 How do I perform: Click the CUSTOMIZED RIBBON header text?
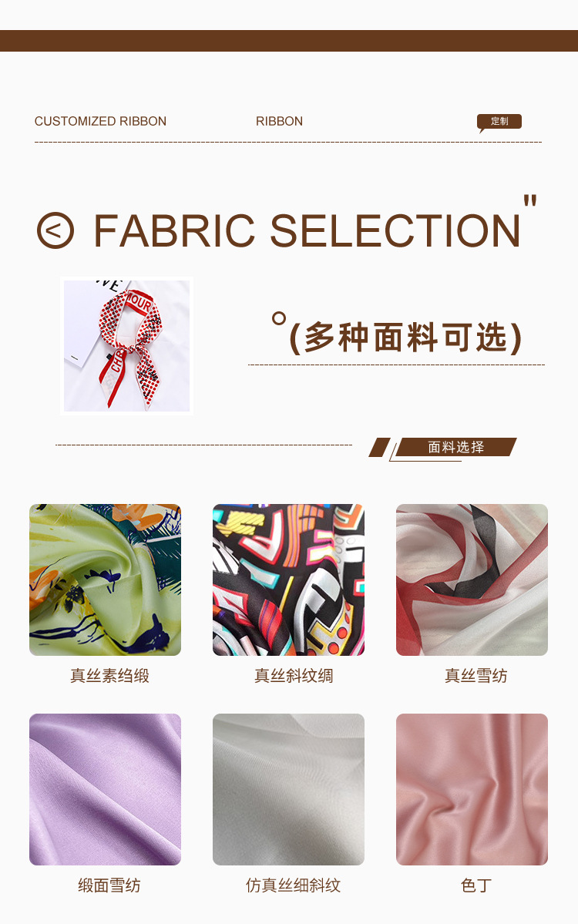tap(100, 122)
